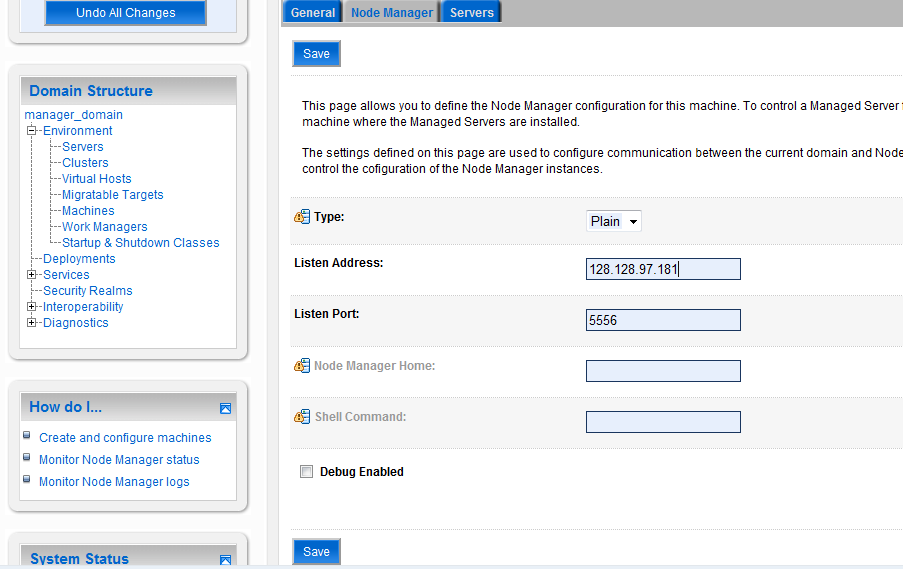Open the Type dropdown showing Plain
Image resolution: width=903 pixels, height=569 pixels.
tap(613, 221)
